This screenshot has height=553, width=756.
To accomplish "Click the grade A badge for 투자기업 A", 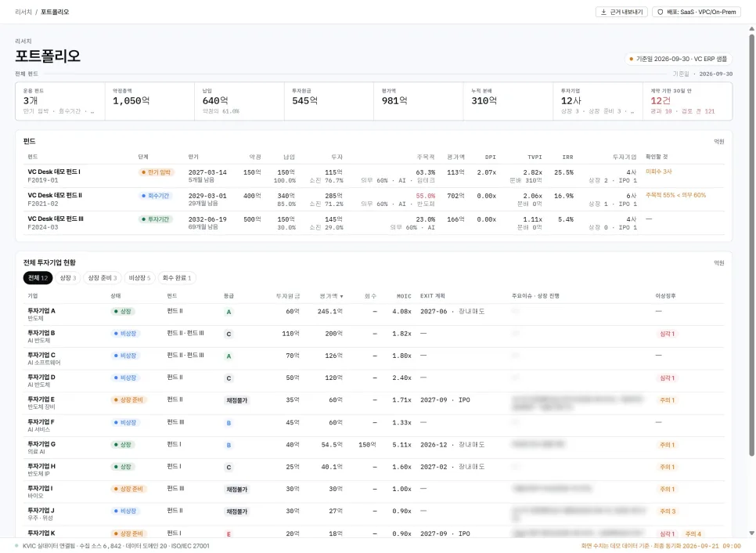I will coord(229,313).
